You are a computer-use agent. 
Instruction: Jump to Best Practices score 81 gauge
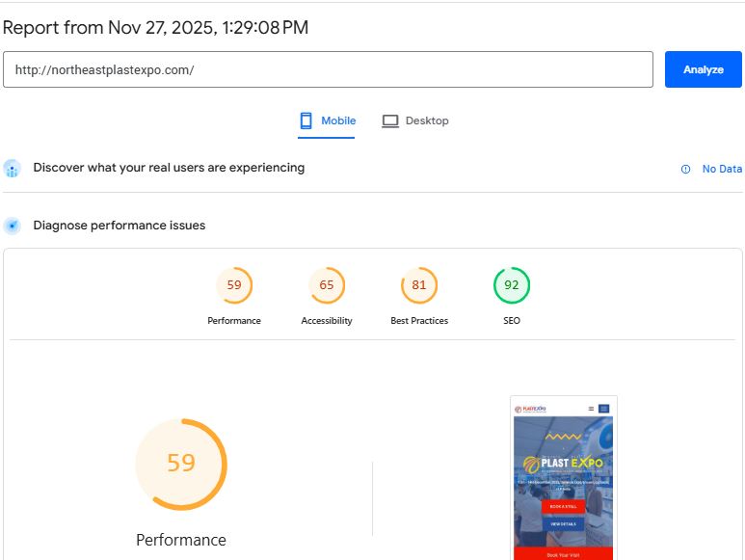tap(419, 285)
